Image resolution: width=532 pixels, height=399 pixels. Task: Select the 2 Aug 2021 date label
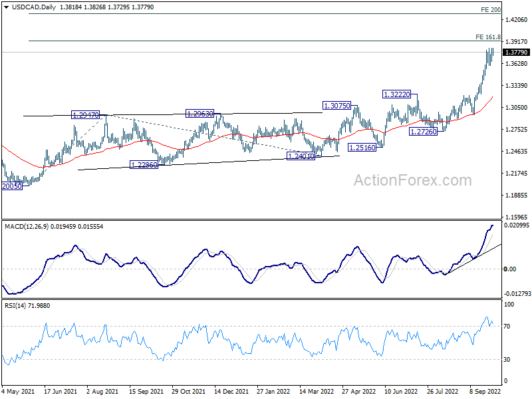102,392
